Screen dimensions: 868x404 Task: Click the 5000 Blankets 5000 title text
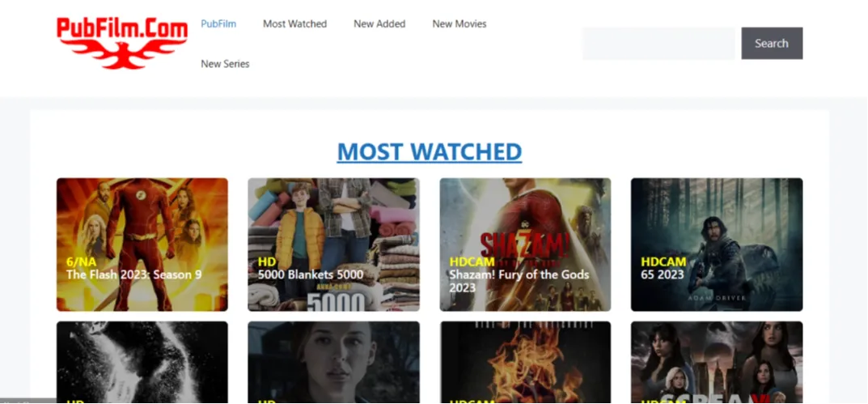coord(310,274)
